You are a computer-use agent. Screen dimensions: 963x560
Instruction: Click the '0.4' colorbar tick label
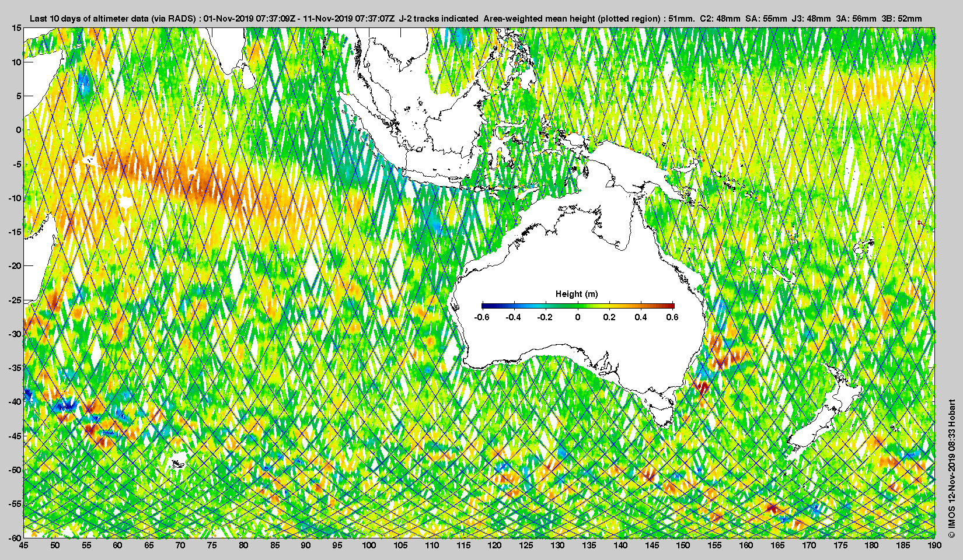click(x=641, y=317)
